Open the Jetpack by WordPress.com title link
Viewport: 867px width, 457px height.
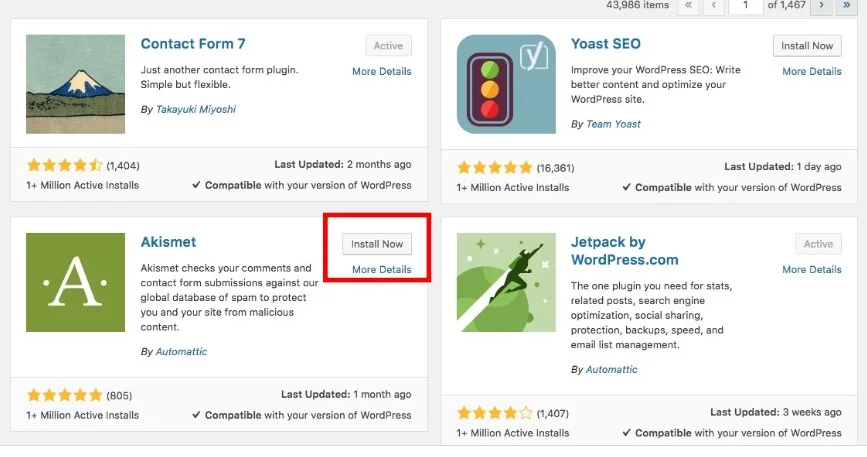coord(625,251)
